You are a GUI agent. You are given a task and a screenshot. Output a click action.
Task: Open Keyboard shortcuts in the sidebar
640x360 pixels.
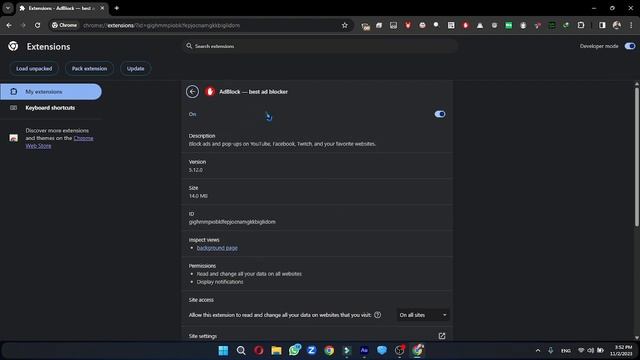51,108
